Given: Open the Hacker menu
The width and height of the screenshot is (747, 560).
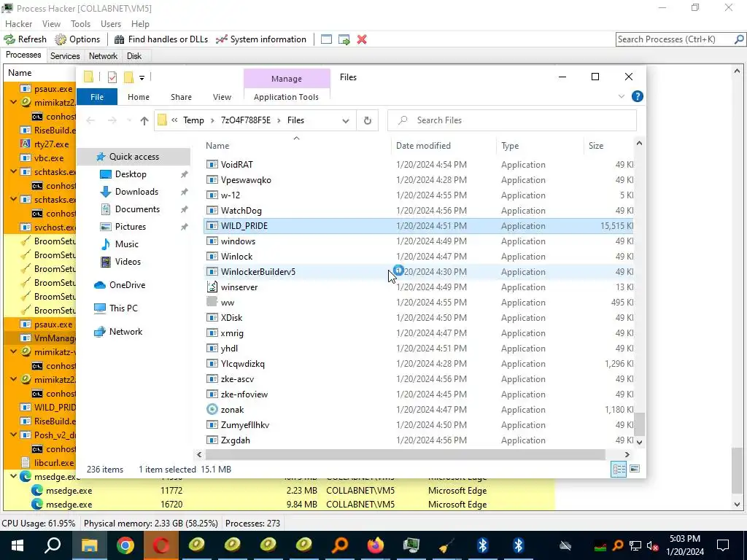Looking at the screenshot, I should tap(18, 24).
